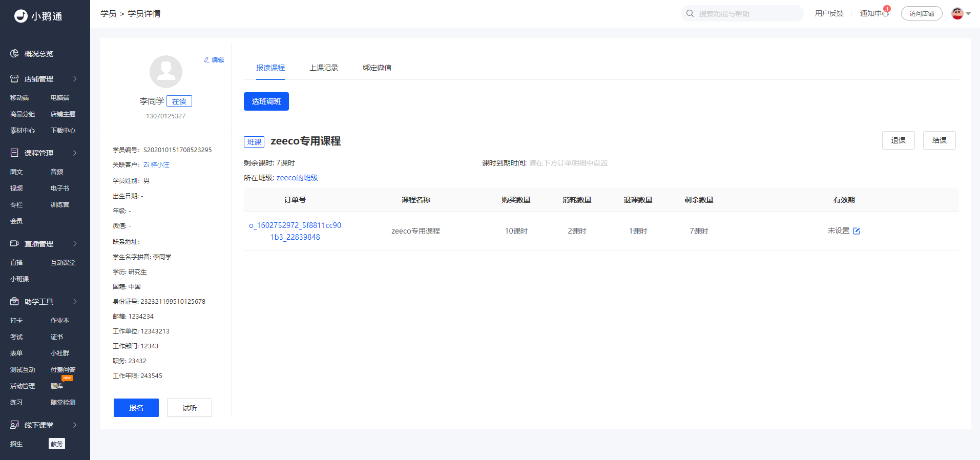980x460 pixels.
Task: Open 付费问答 menu item
Action: click(63, 369)
